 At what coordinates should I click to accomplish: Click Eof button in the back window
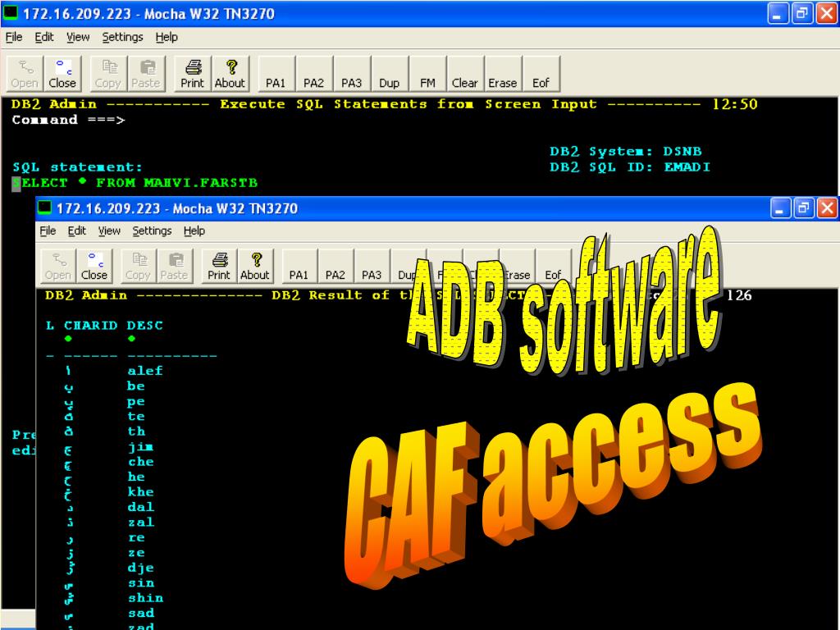(x=541, y=73)
